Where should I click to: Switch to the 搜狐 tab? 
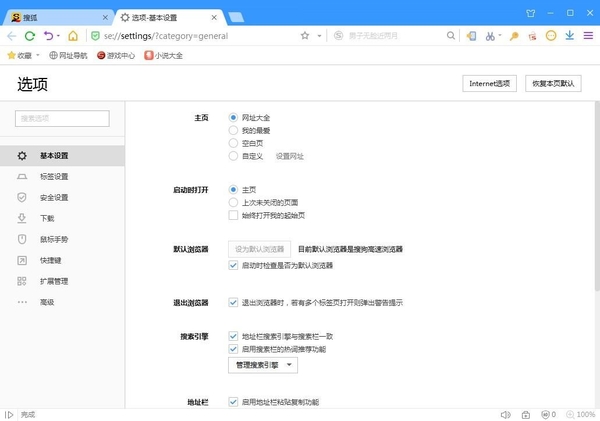[x=55, y=16]
